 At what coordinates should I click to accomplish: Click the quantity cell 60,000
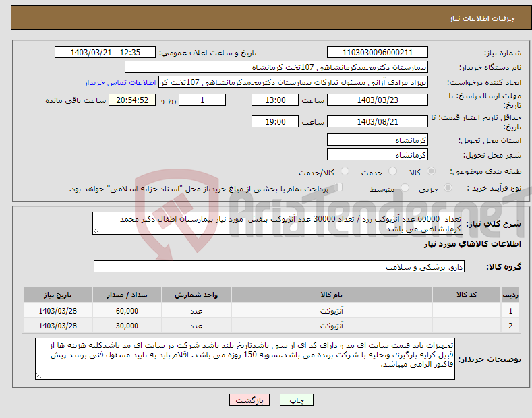coord(127,311)
